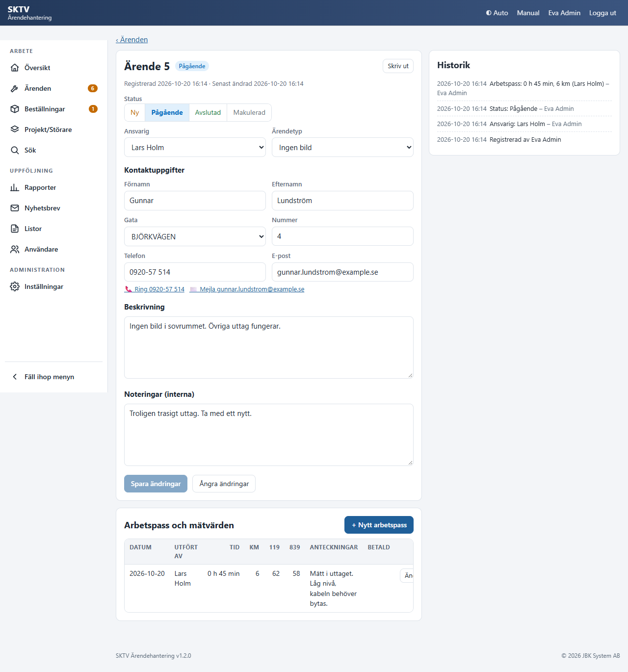Open the Eva Admin user menu

[x=564, y=13]
